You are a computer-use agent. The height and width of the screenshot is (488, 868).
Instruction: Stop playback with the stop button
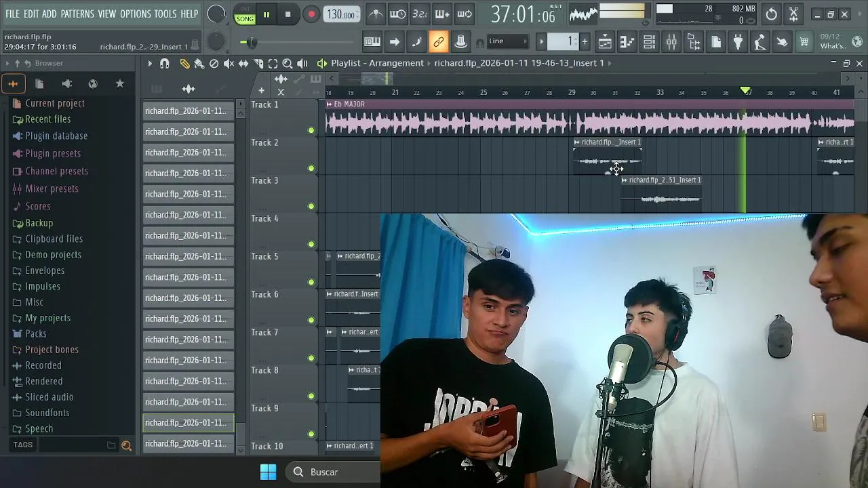click(x=288, y=14)
